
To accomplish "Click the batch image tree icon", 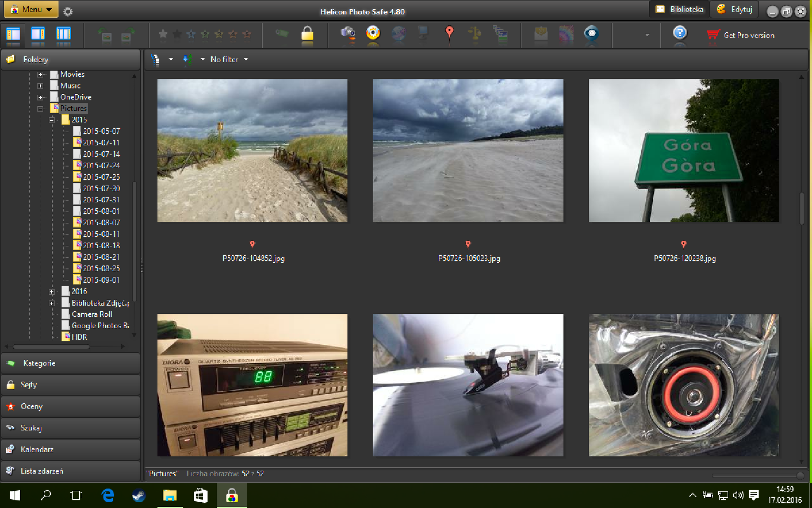I will [x=500, y=33].
